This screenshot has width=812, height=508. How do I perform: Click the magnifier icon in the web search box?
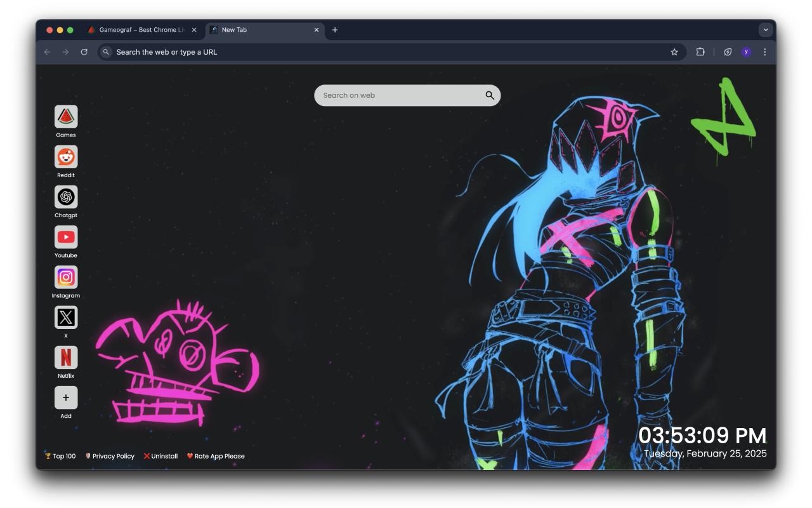[x=490, y=95]
